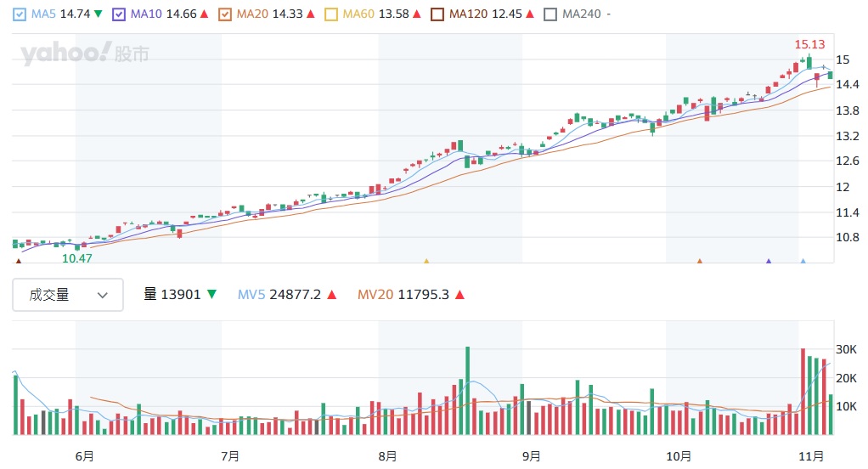868x469 pixels.
Task: Click the orange triangle event marker in October
Action: click(x=700, y=262)
